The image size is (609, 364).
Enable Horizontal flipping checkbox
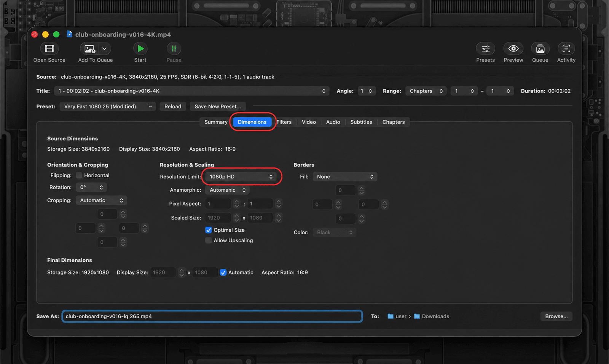(x=79, y=175)
